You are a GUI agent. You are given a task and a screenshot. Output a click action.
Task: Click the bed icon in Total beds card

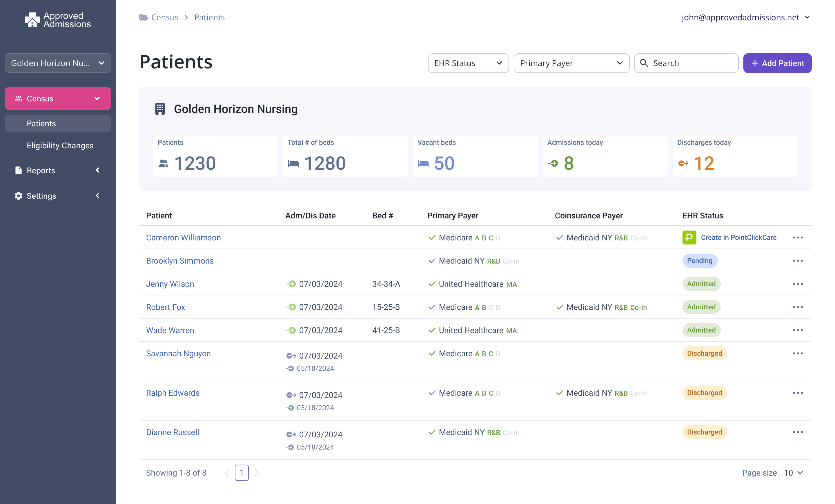[x=293, y=163]
